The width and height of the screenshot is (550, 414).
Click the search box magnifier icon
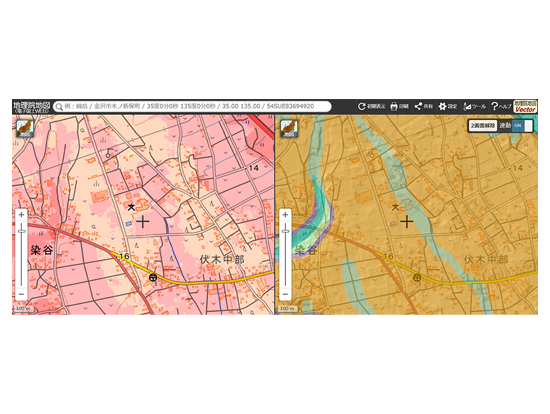59,107
